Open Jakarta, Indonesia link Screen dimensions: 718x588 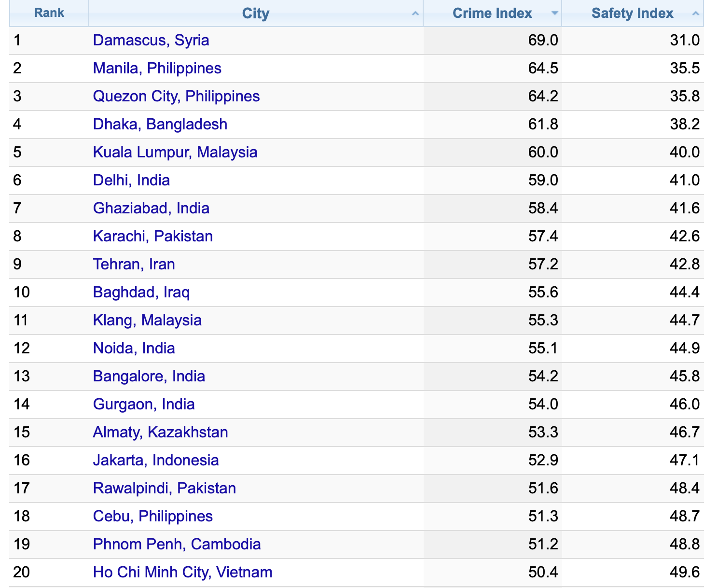(156, 460)
